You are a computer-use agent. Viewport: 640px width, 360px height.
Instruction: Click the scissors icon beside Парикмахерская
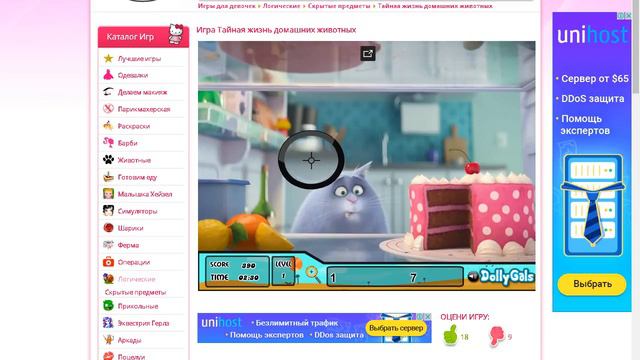(x=108, y=109)
